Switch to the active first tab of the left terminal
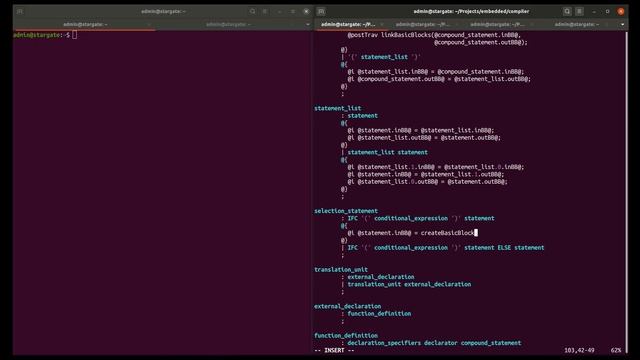640x360 pixels. (85, 24)
